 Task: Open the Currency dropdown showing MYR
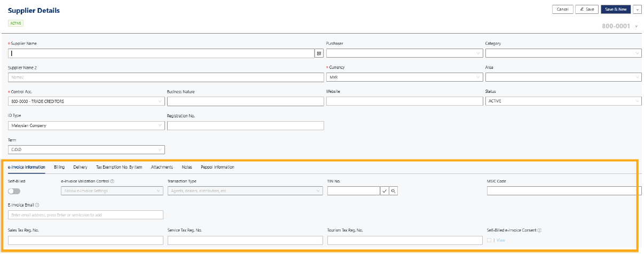(x=404, y=77)
